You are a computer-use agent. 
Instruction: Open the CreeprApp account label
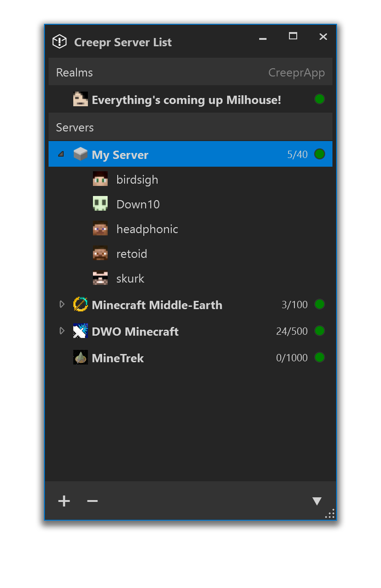297,73
